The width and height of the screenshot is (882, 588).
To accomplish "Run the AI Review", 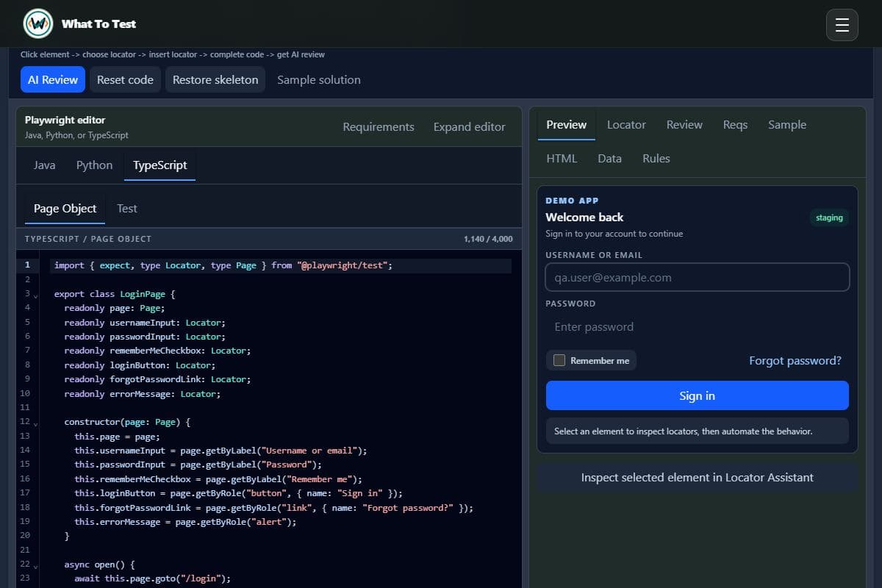I will coord(53,79).
